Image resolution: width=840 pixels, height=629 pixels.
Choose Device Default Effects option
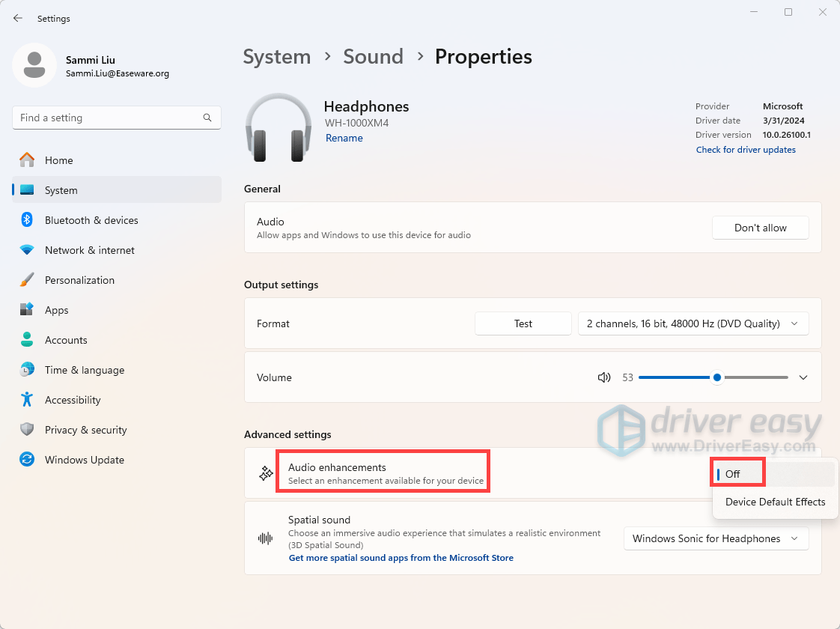pyautogui.click(x=775, y=502)
